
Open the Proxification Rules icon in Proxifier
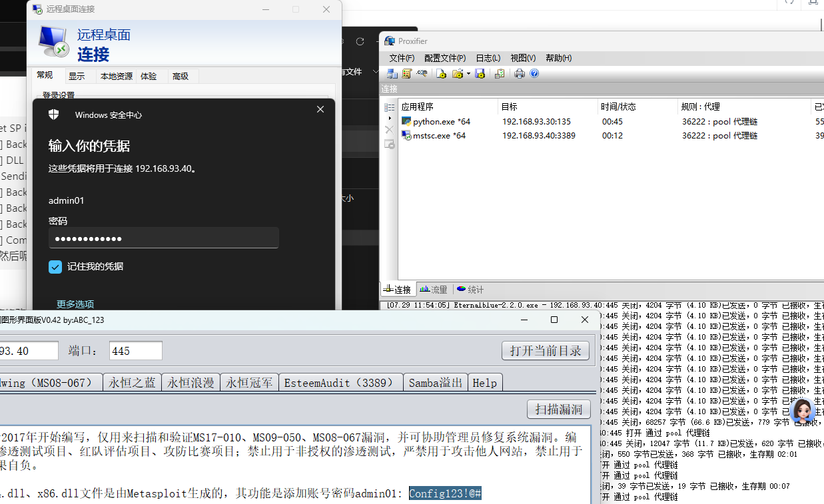tap(407, 73)
